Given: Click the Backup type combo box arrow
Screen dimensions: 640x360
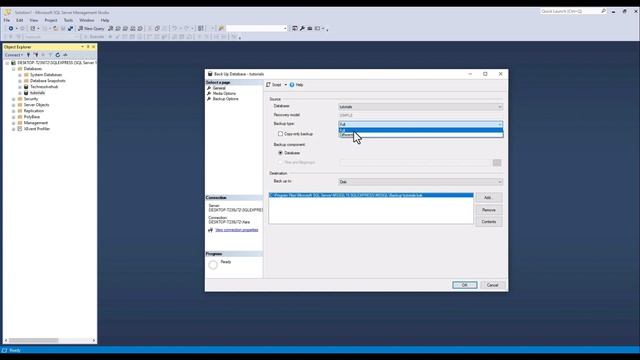Looking at the screenshot, I should [500, 124].
